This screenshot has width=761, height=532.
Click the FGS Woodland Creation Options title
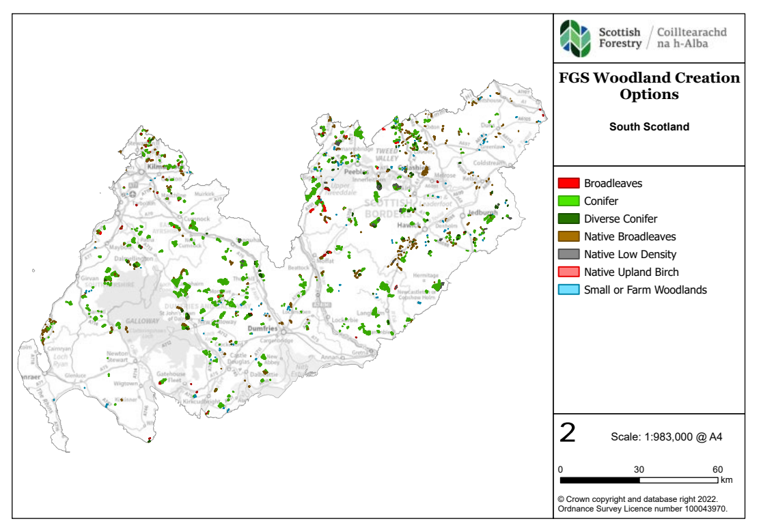[x=648, y=85]
